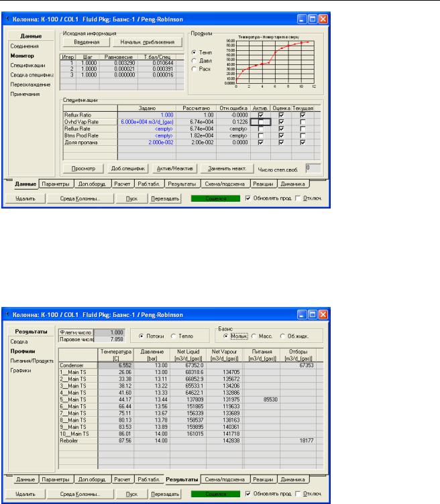Click the Доб.специфик. button
Screen dimensions: 440x504
click(128, 168)
